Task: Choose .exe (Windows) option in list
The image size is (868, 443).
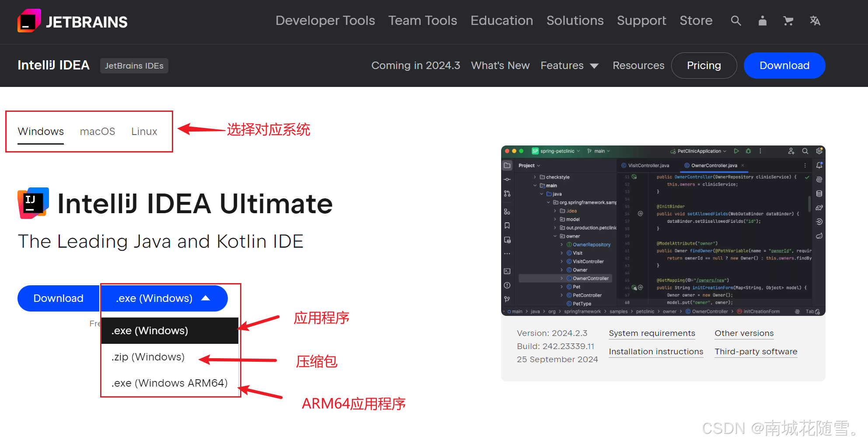Action: (x=170, y=331)
